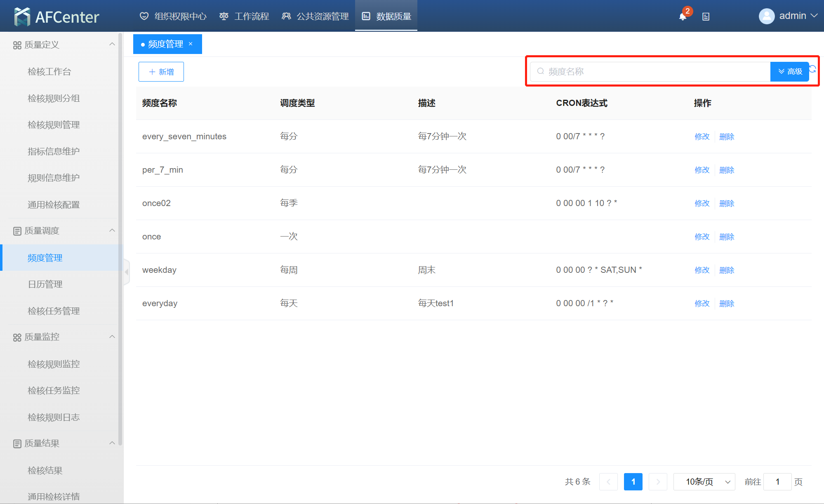Viewport: 824px width, 504px height.
Task: Click the sidebar collapse arrow handle
Action: coord(127,272)
